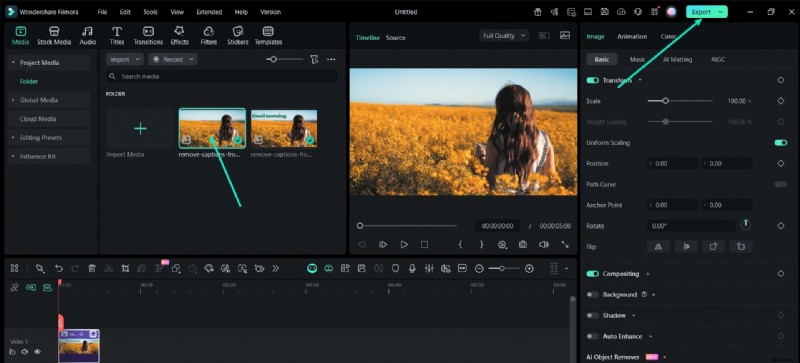The width and height of the screenshot is (800, 363).
Task: Open the Templates tab
Action: 268,36
